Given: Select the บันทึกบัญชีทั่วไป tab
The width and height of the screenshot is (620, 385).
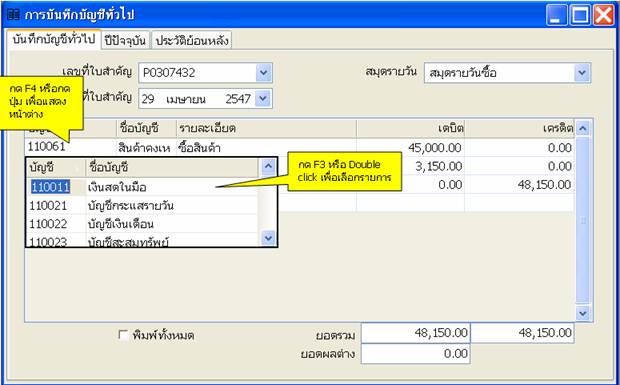Looking at the screenshot, I should coord(54,40).
